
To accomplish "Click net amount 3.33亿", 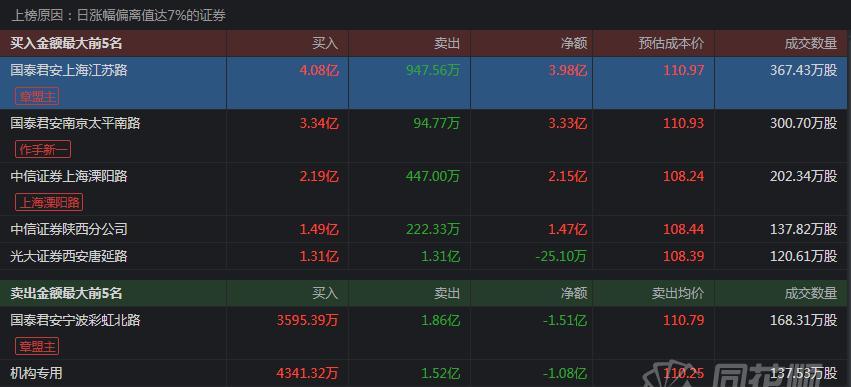I will tap(567, 123).
